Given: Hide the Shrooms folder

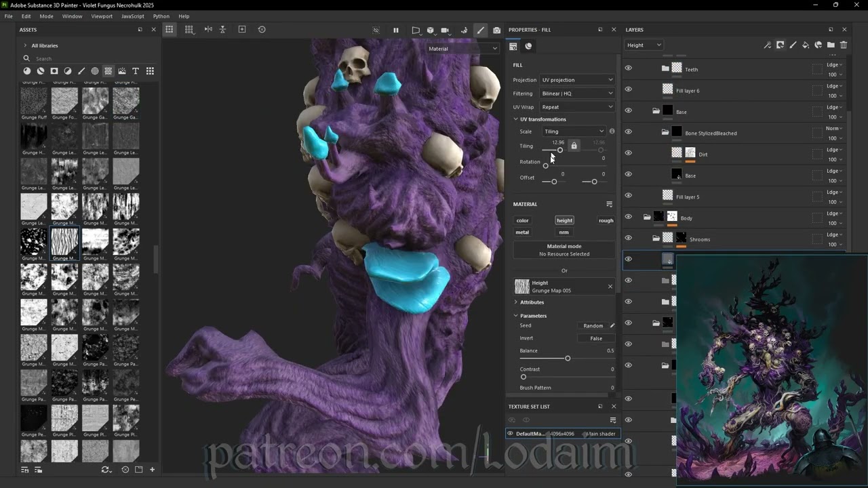Looking at the screenshot, I should coord(628,237).
